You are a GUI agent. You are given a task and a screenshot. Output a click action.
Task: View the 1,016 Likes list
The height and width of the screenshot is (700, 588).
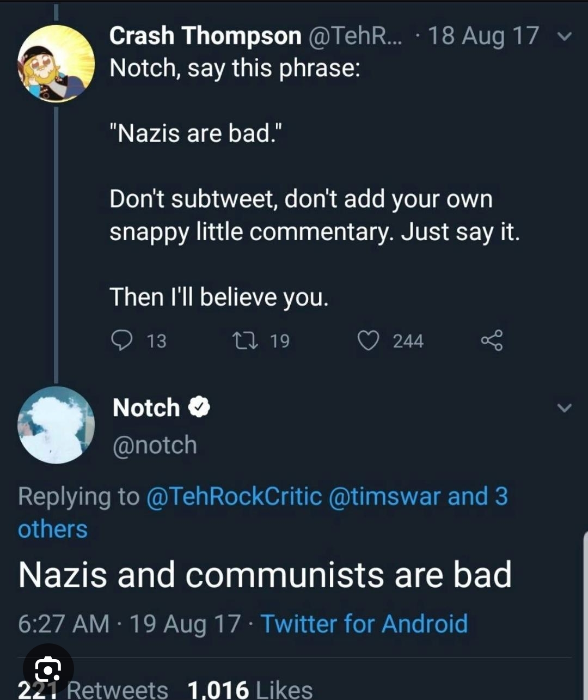(250, 690)
